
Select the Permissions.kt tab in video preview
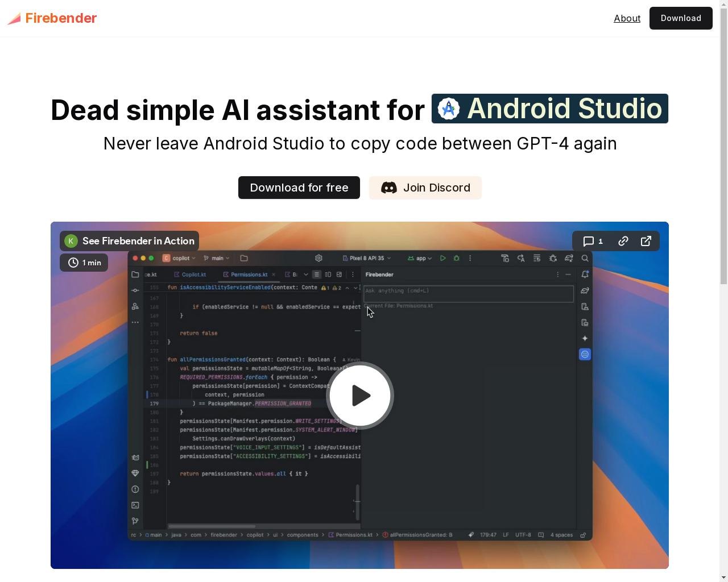click(249, 275)
